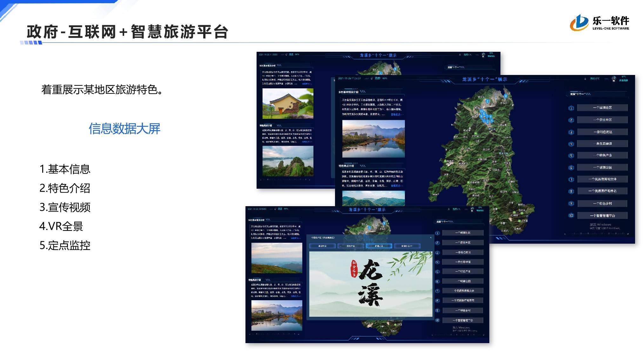Select map marker 10 on middle dashboard map
Image resolution: width=644 pixels, height=352 pixels.
pos(481,112)
